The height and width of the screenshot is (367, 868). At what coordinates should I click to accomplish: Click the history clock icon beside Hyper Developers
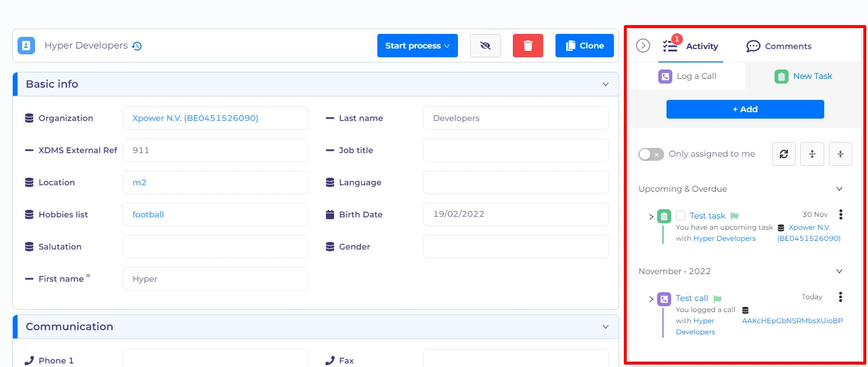click(x=137, y=46)
